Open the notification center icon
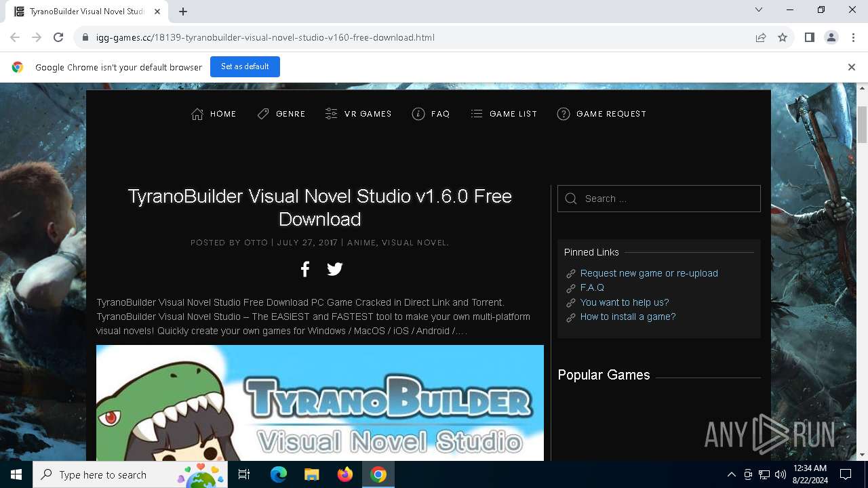 846,474
